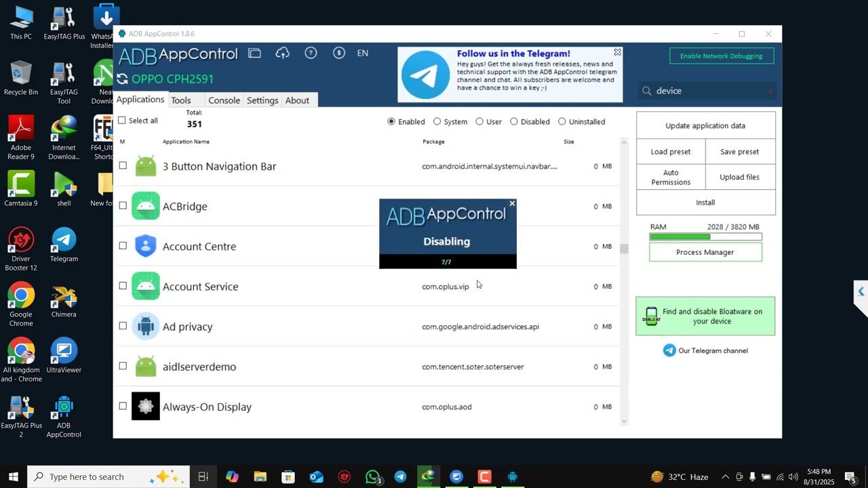Screen dimensions: 868x488
Task: Open WhatsApp from the taskbar
Action: [372, 476]
